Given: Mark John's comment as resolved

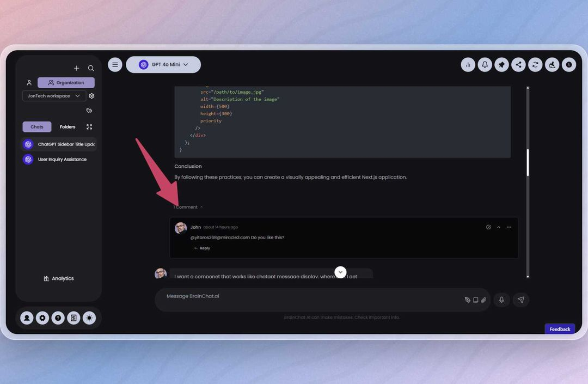Looking at the screenshot, I should (x=488, y=227).
